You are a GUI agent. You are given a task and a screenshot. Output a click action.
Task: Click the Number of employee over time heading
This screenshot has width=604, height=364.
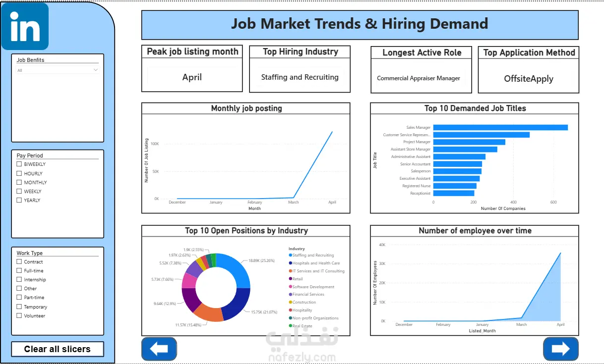(x=475, y=231)
